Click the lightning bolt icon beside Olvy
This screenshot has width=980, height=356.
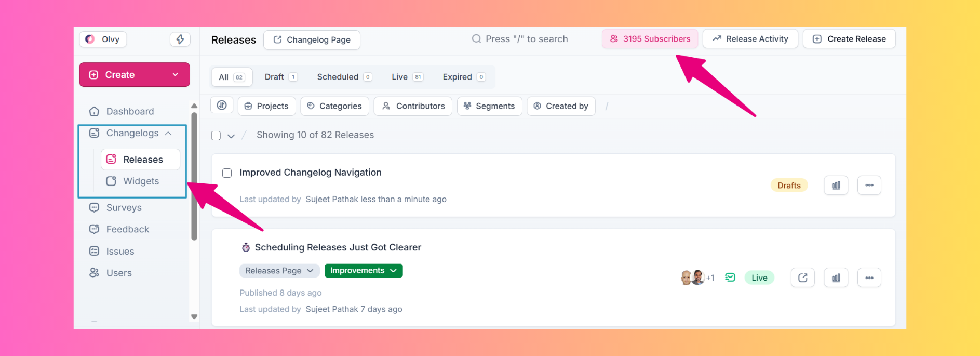(180, 39)
